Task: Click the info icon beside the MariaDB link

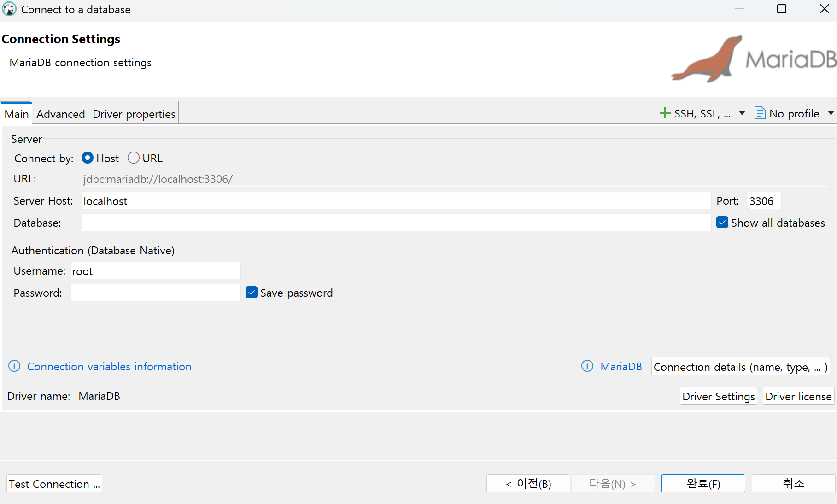Action: click(587, 366)
